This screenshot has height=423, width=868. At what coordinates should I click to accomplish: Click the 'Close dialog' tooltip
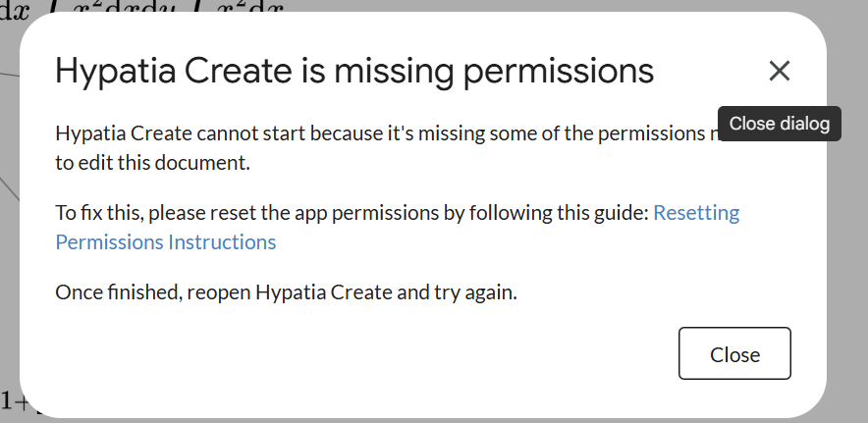780,124
